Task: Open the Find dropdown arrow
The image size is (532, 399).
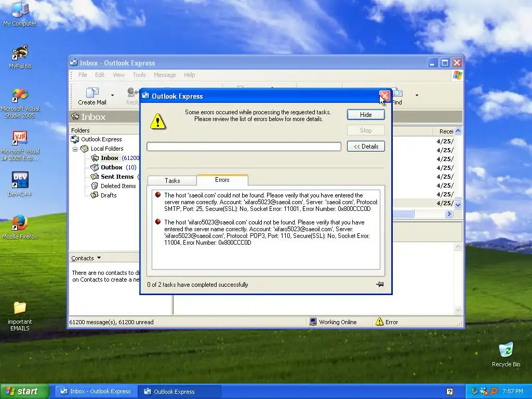Action: pos(417,96)
